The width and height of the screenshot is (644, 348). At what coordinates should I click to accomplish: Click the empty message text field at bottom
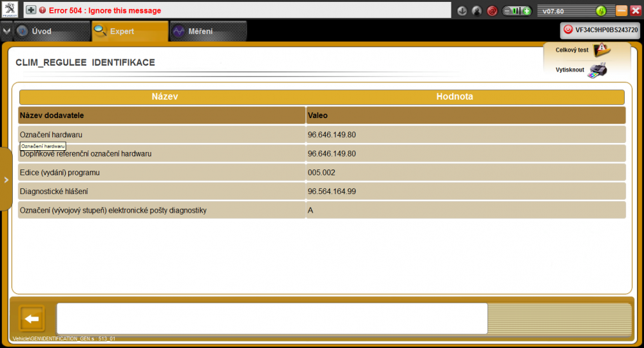pyautogui.click(x=272, y=318)
